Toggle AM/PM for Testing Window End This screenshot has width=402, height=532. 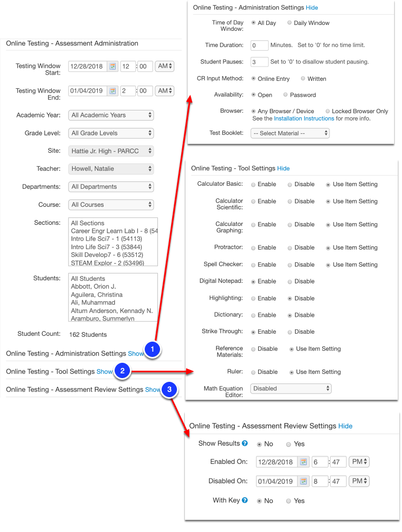164,91
